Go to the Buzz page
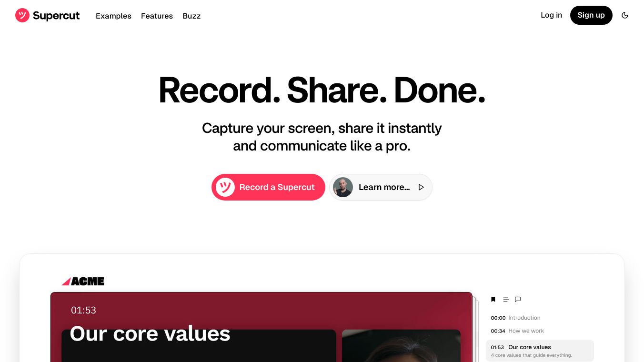644x362 pixels. (191, 16)
